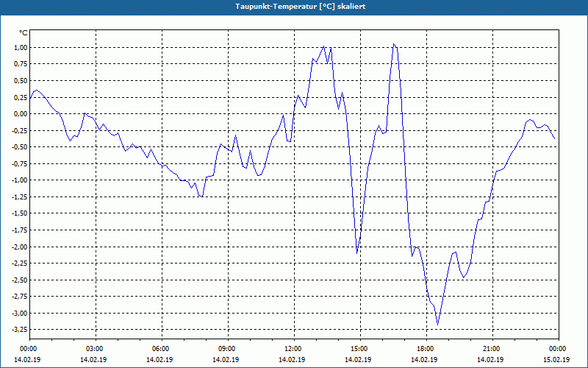The image size is (588, 368).
Task: Click the -2,75 y-axis label
Action: [x=20, y=297]
